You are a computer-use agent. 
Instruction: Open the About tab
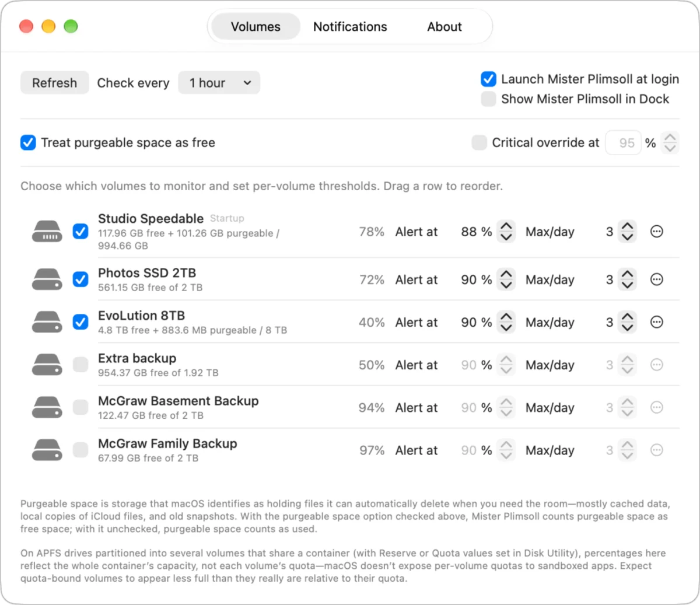click(444, 27)
